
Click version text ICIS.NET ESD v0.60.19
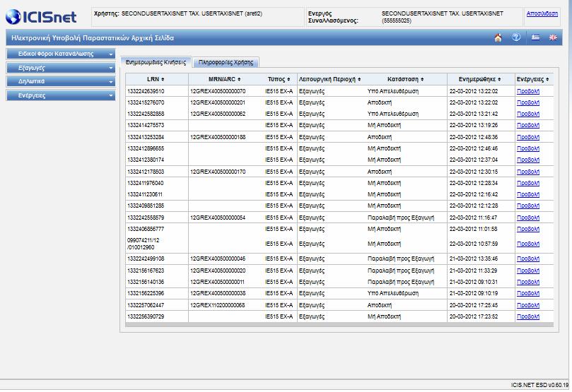(539, 385)
